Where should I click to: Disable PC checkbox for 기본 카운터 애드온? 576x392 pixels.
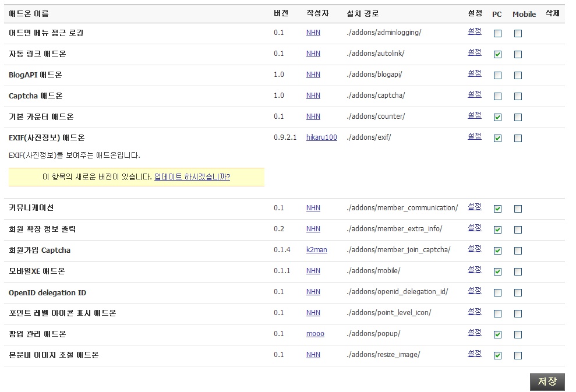pyautogui.click(x=497, y=117)
